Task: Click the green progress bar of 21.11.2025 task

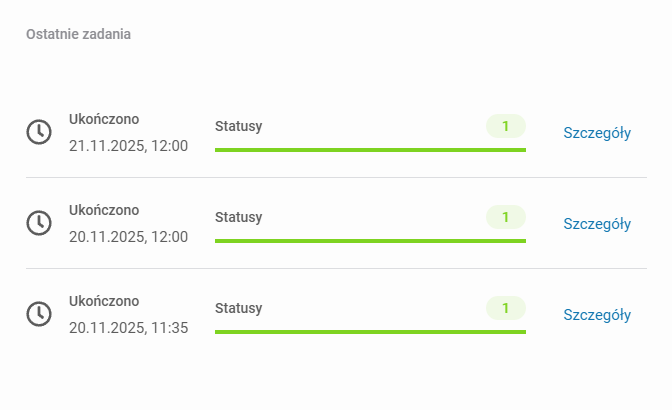Action: pyautogui.click(x=370, y=150)
